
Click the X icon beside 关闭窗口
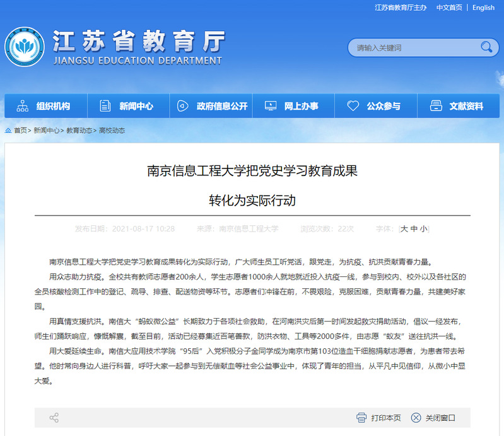[416, 418]
